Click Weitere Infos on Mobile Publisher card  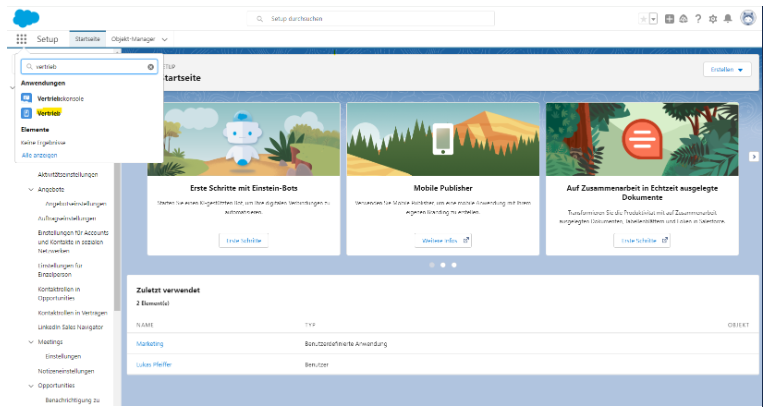pos(443,241)
